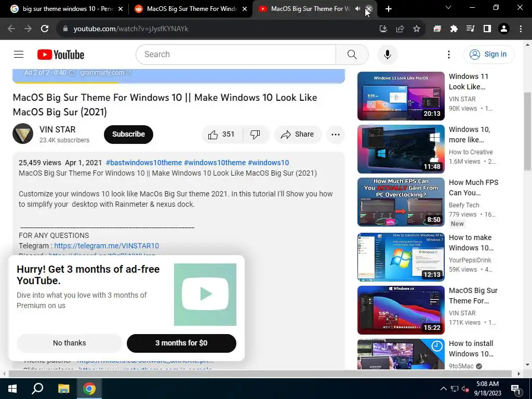The width and height of the screenshot is (532, 399).
Task: Open the VIN STAR channel name
Action: (x=57, y=129)
